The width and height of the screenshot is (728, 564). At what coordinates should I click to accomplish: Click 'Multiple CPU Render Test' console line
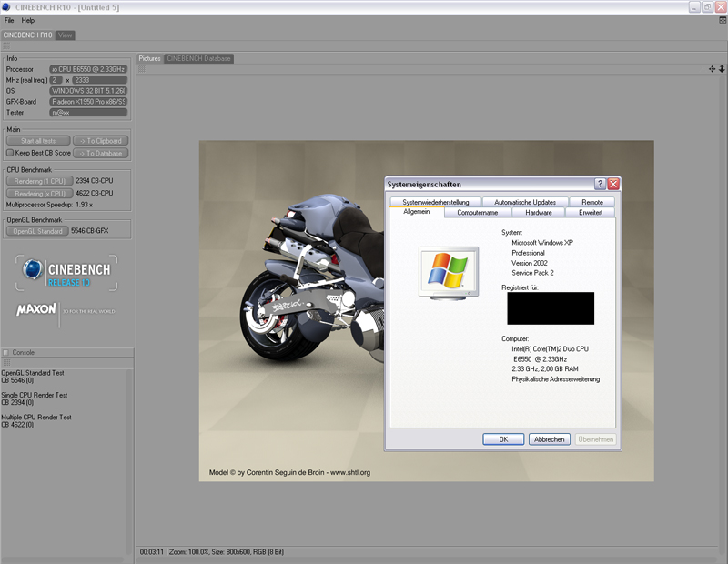pyautogui.click(x=36, y=418)
